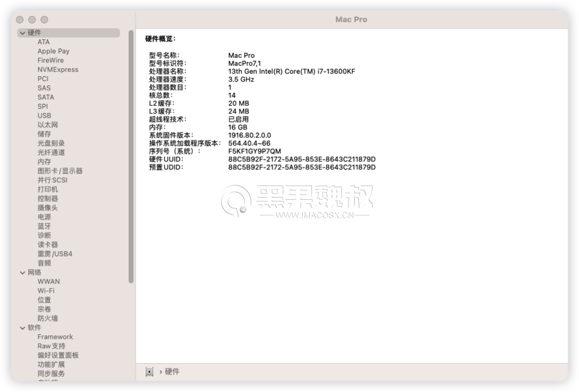Open the PCI hardware entry
Screen dimensions: 579x392
coord(43,79)
